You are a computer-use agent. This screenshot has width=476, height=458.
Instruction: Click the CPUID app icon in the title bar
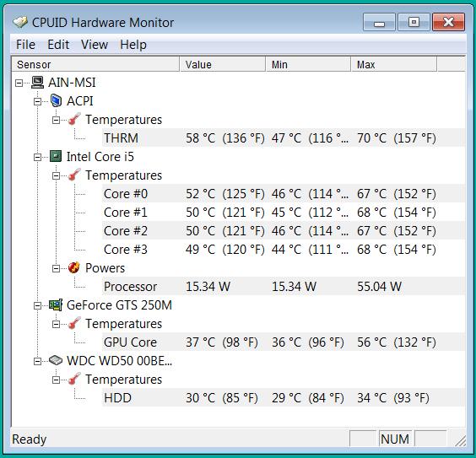coord(20,22)
